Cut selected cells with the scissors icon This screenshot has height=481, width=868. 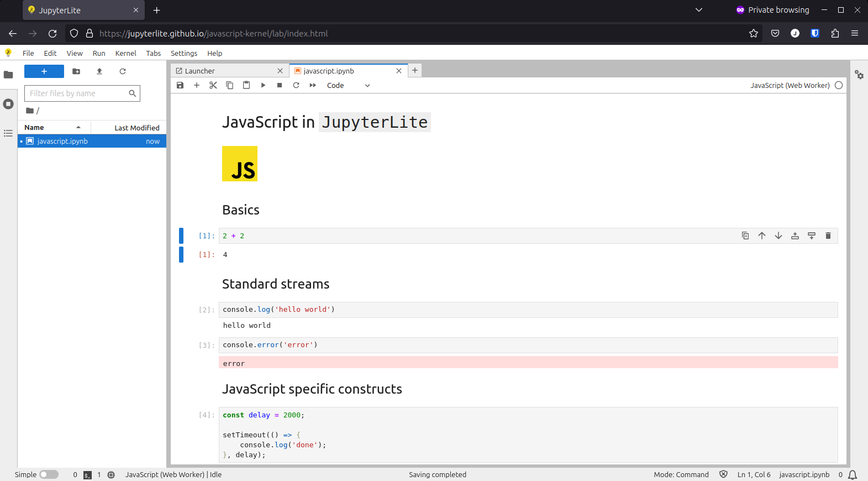click(213, 85)
